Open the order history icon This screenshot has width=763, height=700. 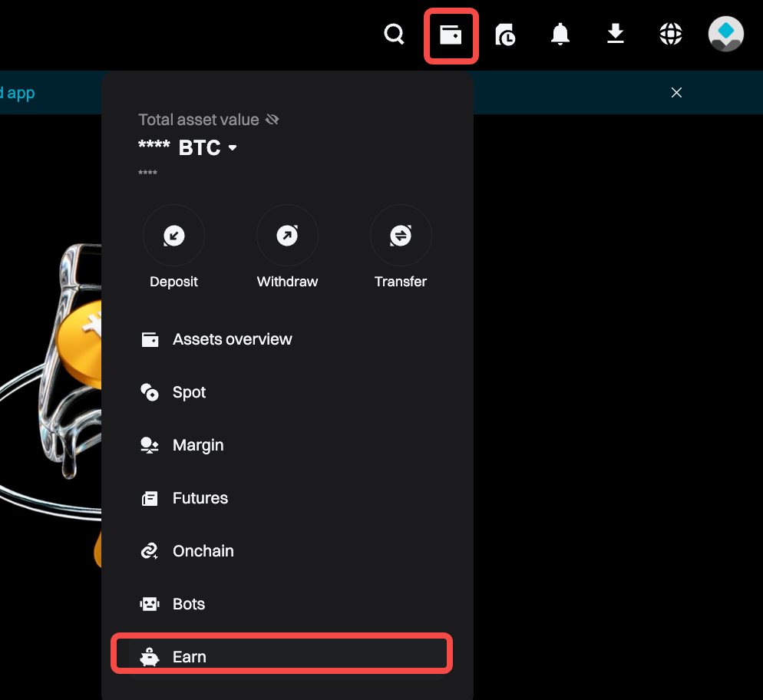tap(505, 35)
